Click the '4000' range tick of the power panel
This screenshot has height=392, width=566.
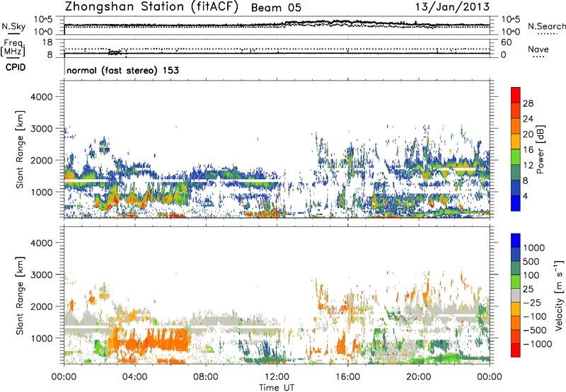[41, 97]
